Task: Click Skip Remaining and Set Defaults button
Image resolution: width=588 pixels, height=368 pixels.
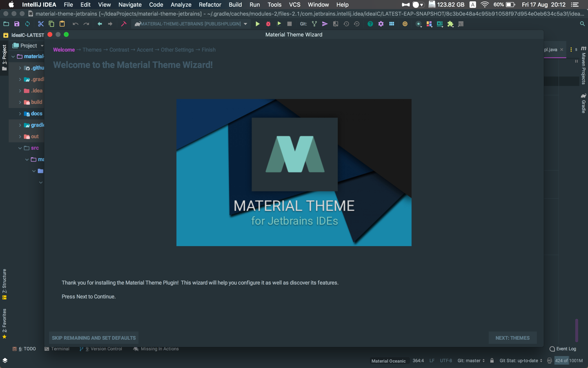Action: pyautogui.click(x=94, y=338)
